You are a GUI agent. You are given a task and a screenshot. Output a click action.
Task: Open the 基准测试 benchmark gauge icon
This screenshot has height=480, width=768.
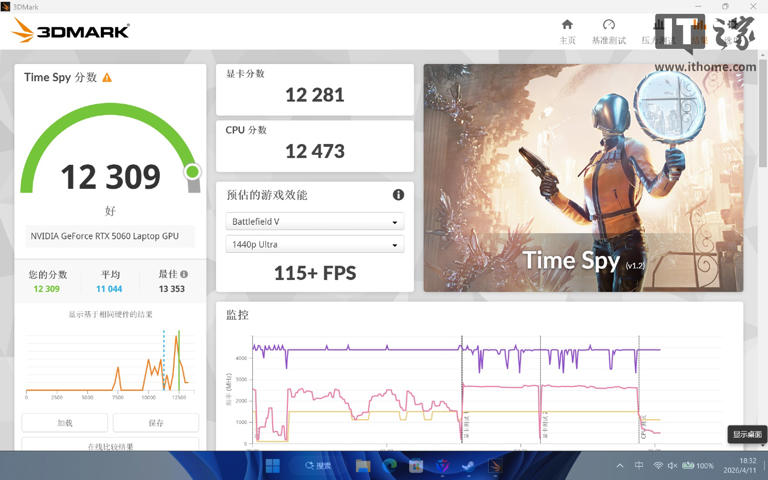pos(608,30)
